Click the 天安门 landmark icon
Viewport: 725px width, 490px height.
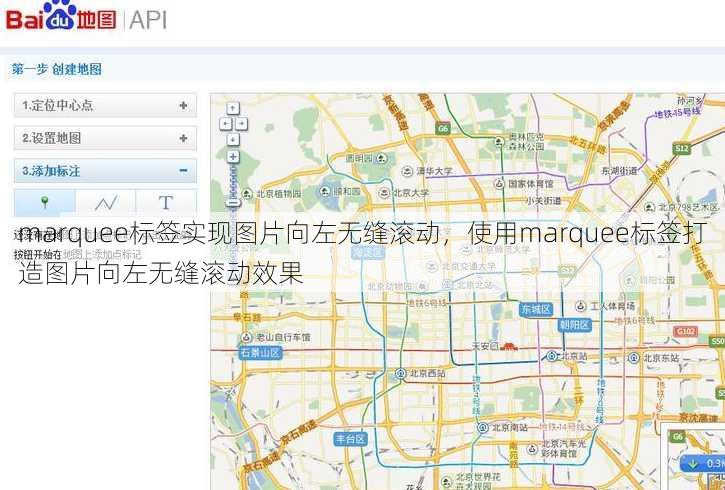coord(509,346)
